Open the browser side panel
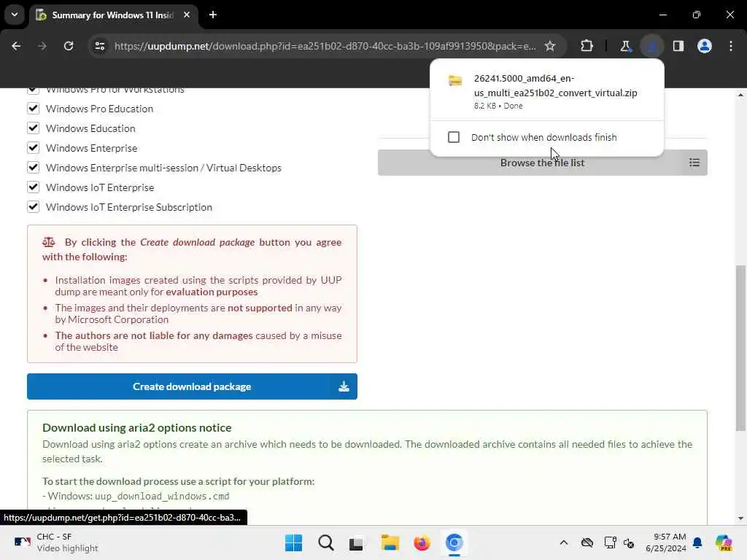 coord(678,46)
